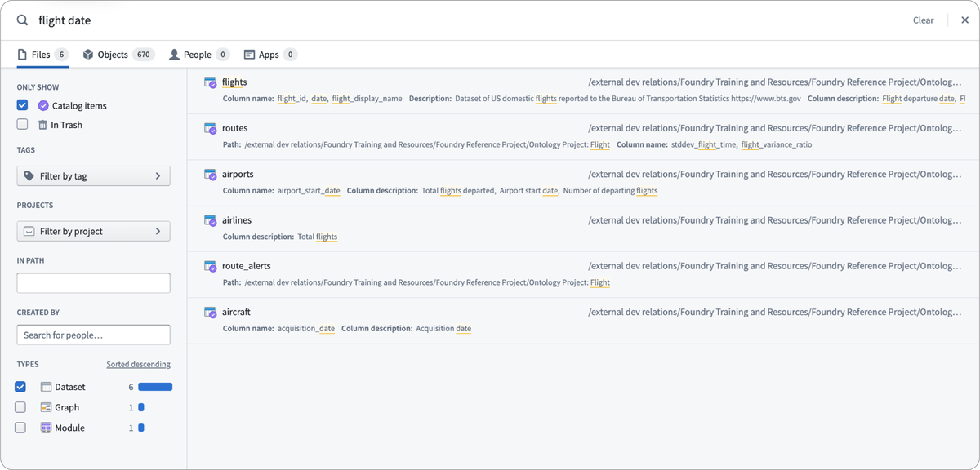
Task: Click the dataset icon beside airlines
Action: (x=211, y=220)
